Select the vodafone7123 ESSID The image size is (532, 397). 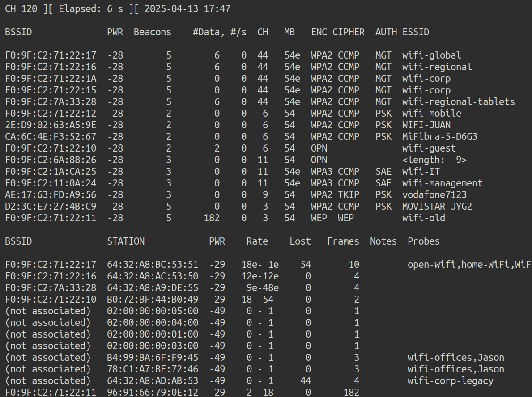(x=434, y=195)
